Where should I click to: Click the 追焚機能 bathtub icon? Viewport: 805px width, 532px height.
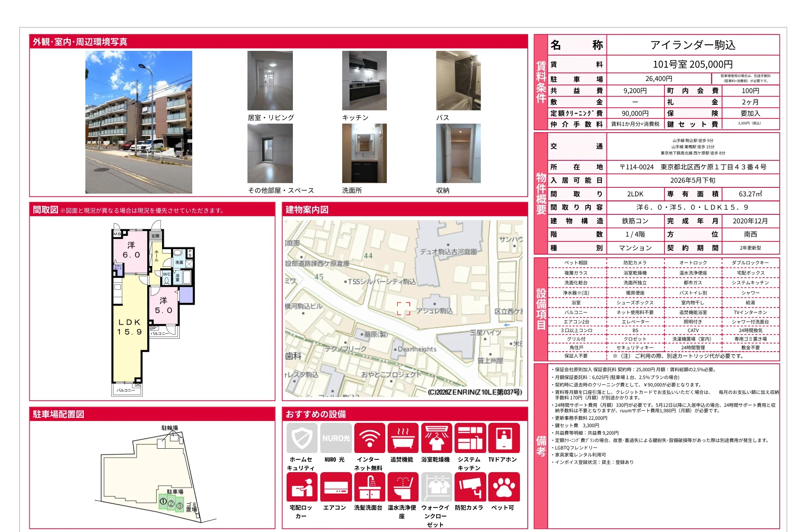tap(403, 438)
